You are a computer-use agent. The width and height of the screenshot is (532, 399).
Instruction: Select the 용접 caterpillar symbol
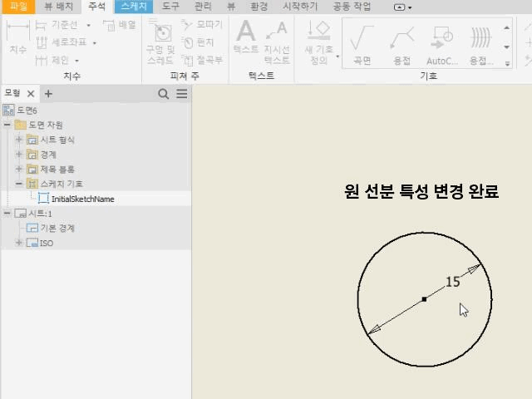tap(480, 44)
